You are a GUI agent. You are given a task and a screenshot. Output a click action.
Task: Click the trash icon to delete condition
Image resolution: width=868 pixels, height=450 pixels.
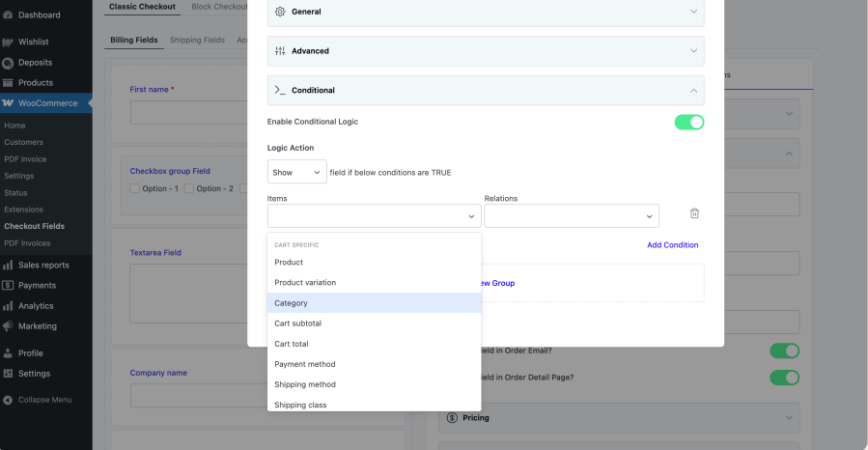pyautogui.click(x=694, y=214)
